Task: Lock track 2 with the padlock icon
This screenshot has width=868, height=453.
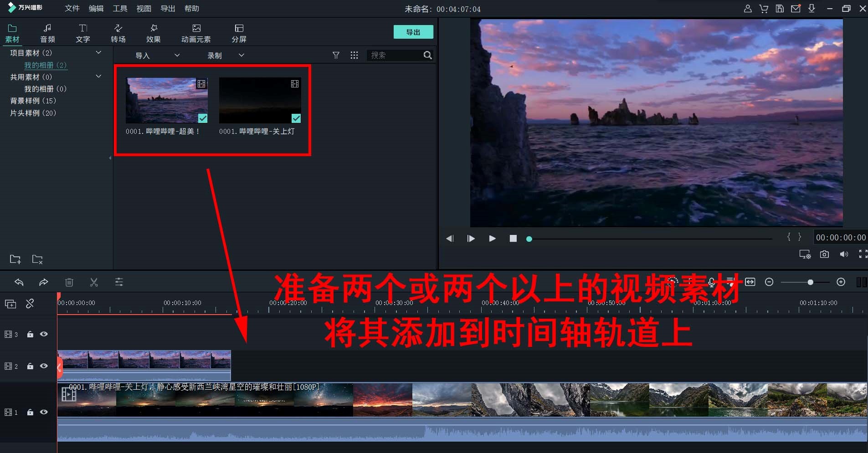Action: 30,366
